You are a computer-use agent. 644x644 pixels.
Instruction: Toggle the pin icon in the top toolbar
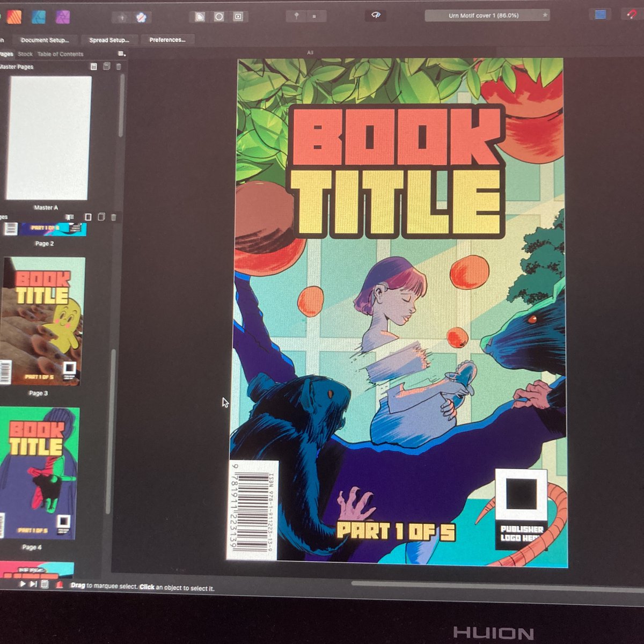point(296,16)
